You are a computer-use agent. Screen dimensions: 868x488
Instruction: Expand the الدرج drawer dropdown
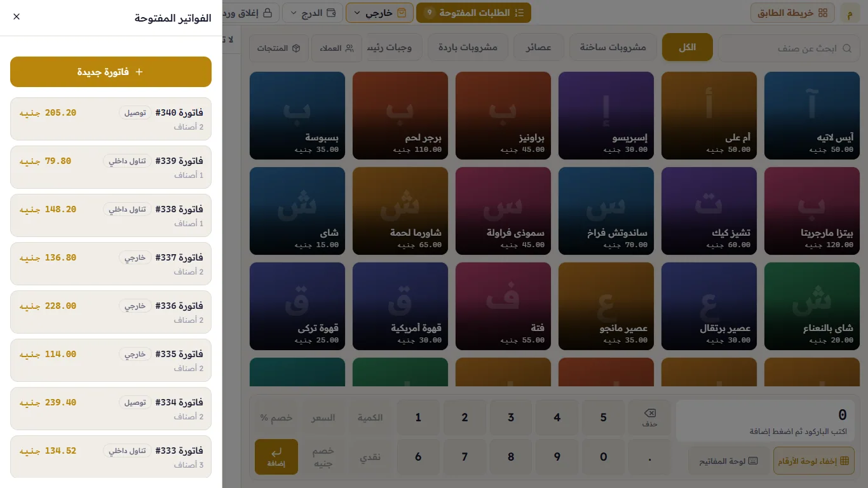pyautogui.click(x=313, y=13)
